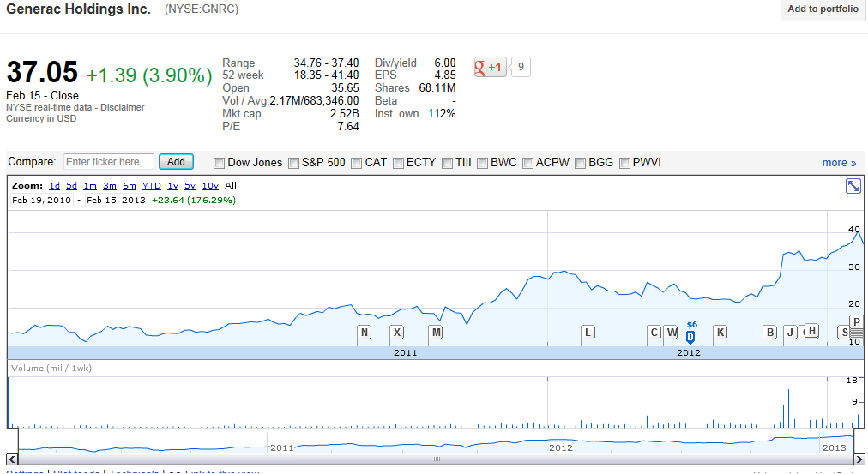Check the ACPW comparison box

pyautogui.click(x=527, y=163)
